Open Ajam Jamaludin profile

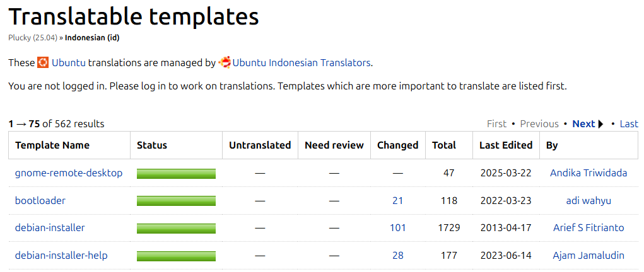click(x=588, y=255)
